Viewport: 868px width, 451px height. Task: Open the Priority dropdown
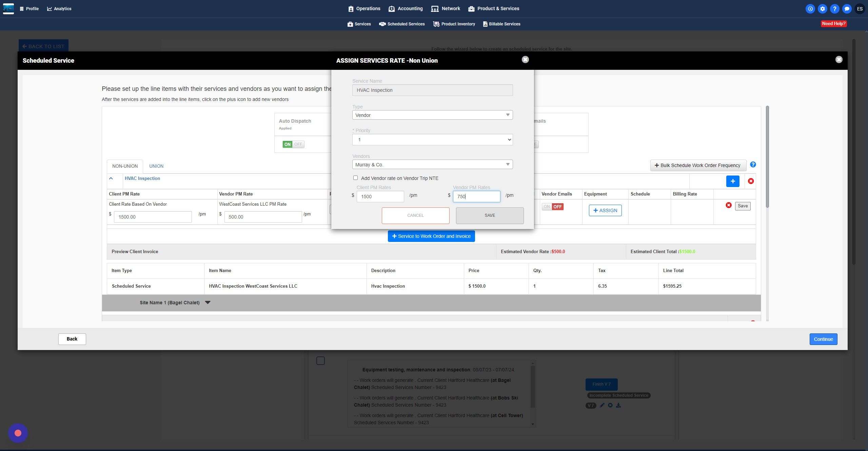click(432, 140)
